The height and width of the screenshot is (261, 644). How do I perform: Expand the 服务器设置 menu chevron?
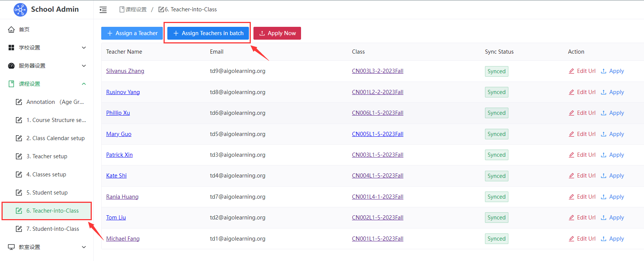tap(84, 66)
